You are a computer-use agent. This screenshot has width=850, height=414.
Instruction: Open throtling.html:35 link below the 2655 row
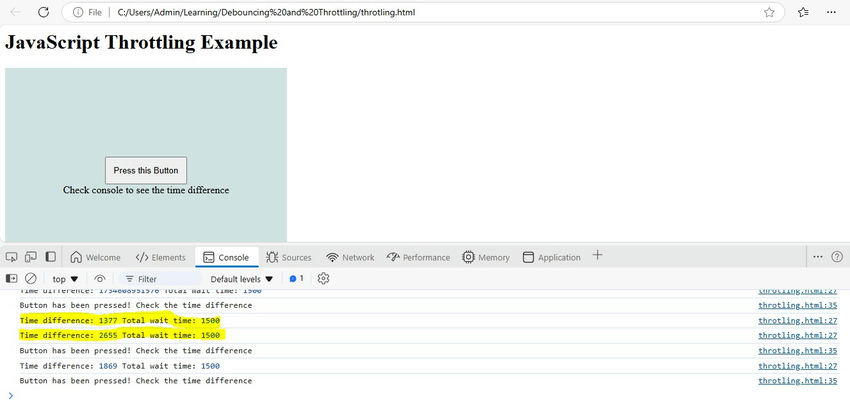coord(797,351)
